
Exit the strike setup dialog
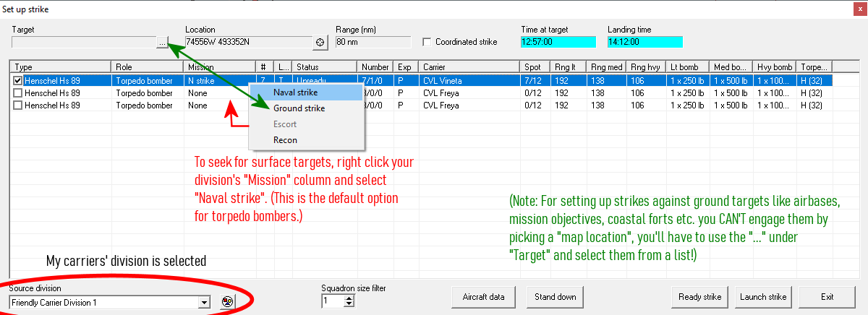(x=827, y=297)
